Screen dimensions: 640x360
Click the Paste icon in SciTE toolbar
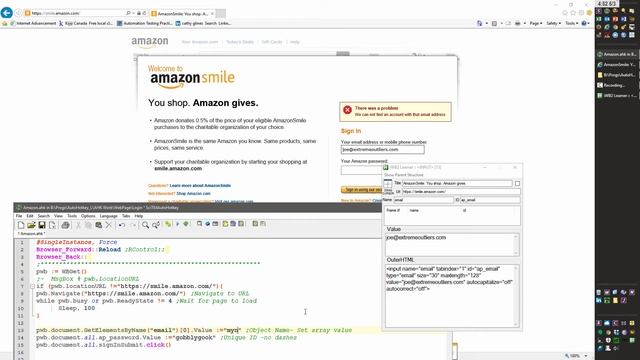[98, 225]
